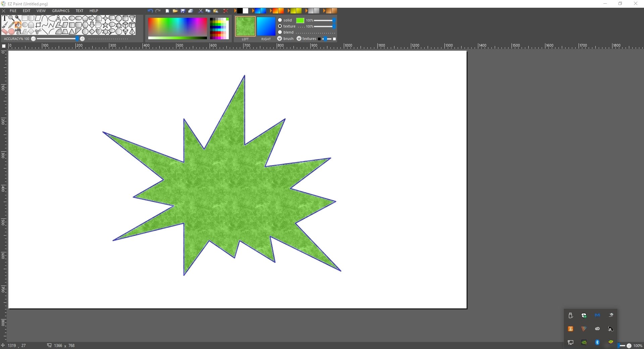Select the pentagon shape tool

[85, 18]
